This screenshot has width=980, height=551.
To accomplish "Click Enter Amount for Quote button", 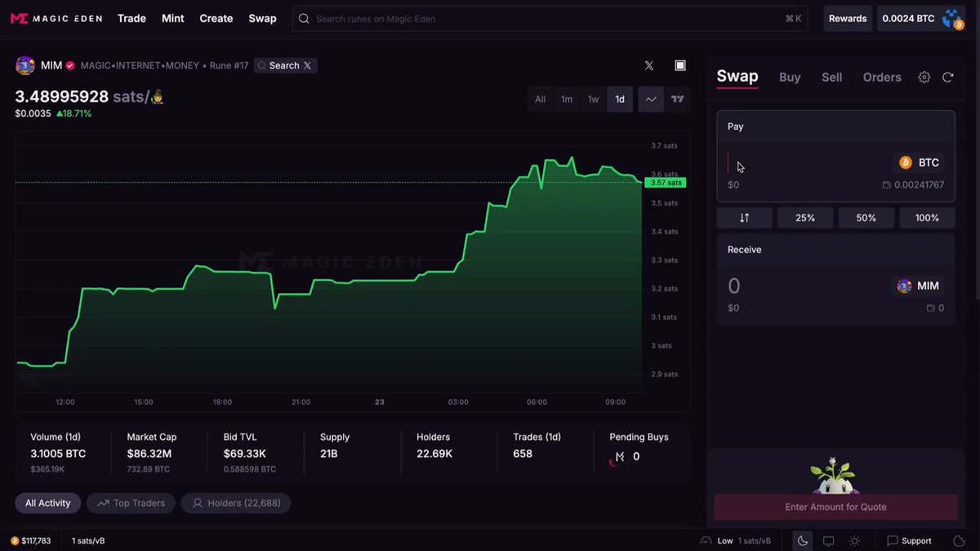I will click(x=835, y=507).
